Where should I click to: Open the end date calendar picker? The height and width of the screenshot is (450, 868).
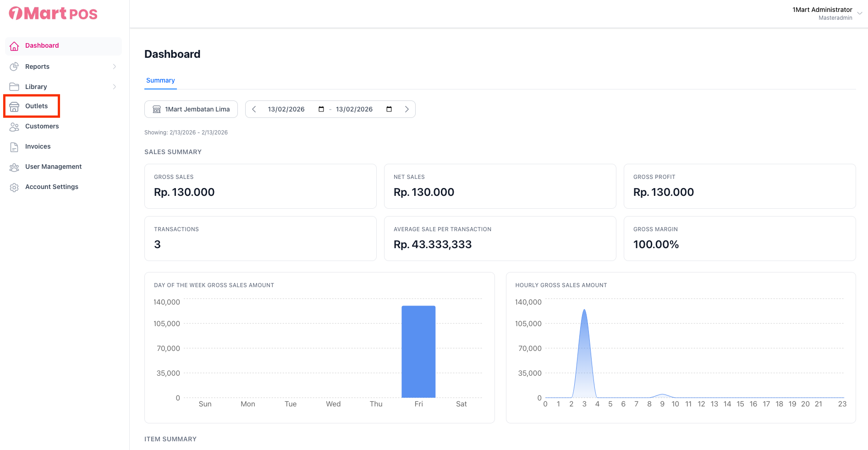(389, 109)
